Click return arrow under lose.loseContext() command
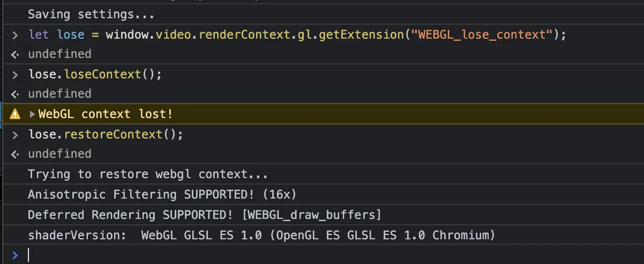Image resolution: width=644 pixels, height=264 pixels. (x=15, y=94)
